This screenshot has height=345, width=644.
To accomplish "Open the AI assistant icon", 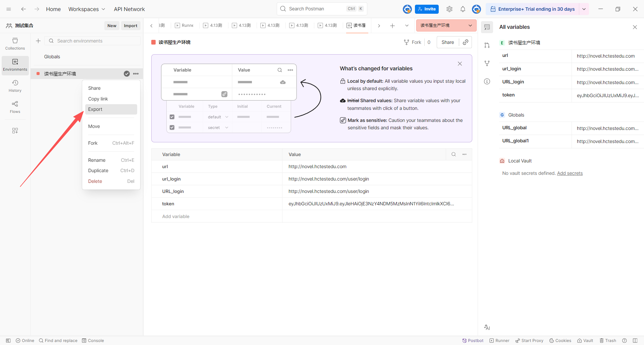I will click(x=487, y=327).
